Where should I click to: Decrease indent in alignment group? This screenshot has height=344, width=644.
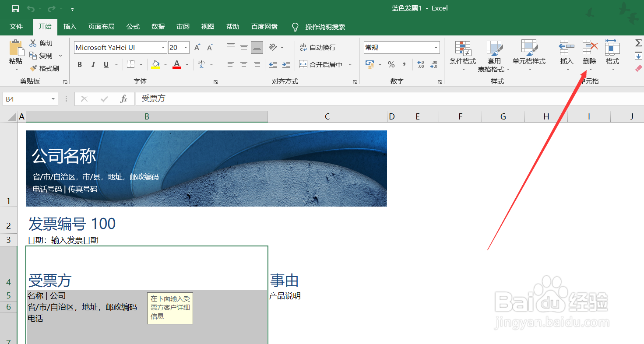pos(273,64)
